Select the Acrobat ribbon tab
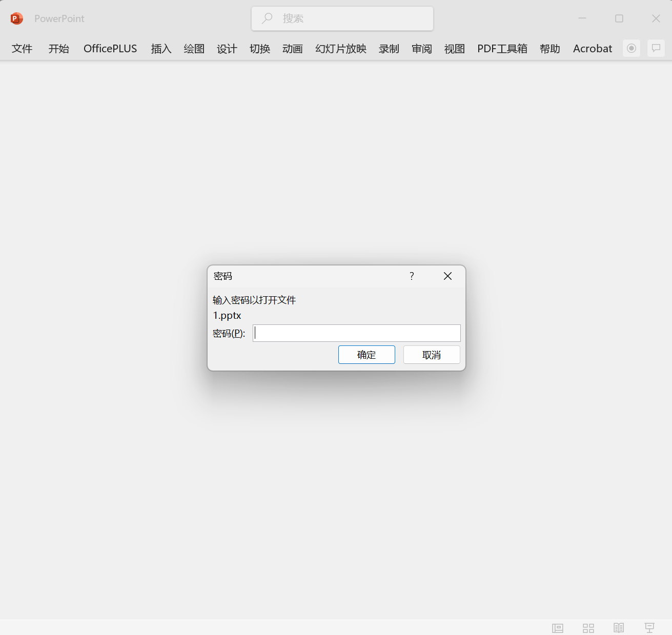Screen dimensions: 672x635 (x=593, y=49)
